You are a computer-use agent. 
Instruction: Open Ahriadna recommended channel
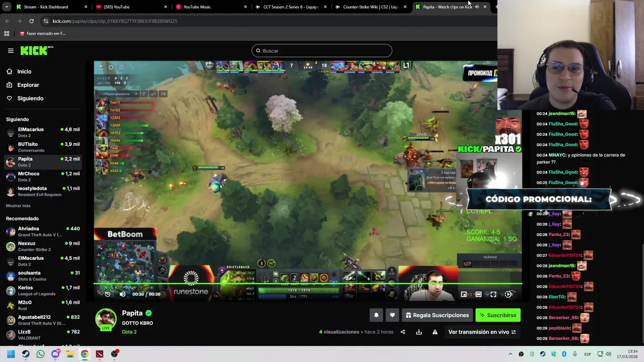coord(43,231)
